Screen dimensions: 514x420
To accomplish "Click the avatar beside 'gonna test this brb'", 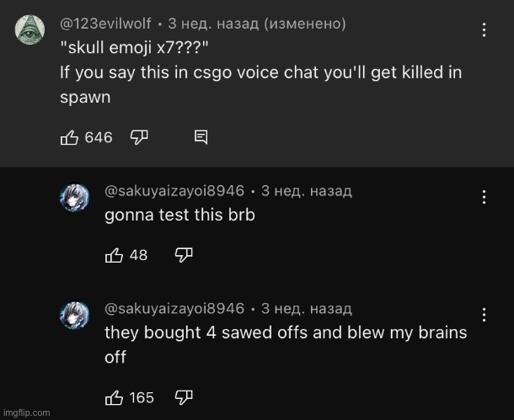I will 74,199.
